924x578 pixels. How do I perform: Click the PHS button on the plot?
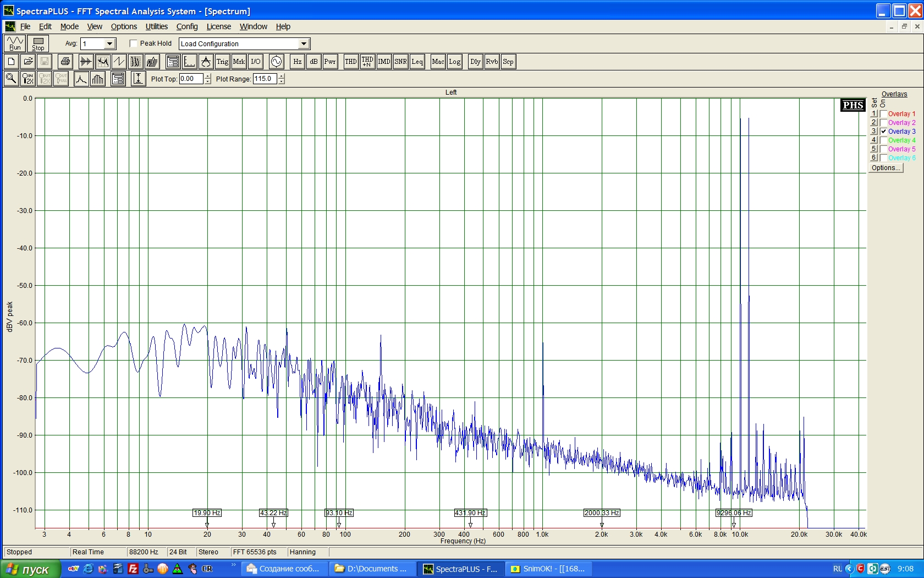click(x=853, y=105)
